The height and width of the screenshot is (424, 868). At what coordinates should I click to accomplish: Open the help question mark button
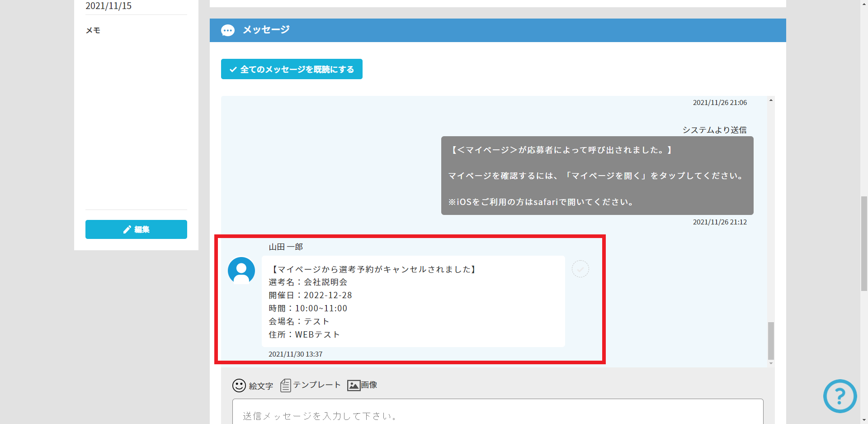(840, 396)
